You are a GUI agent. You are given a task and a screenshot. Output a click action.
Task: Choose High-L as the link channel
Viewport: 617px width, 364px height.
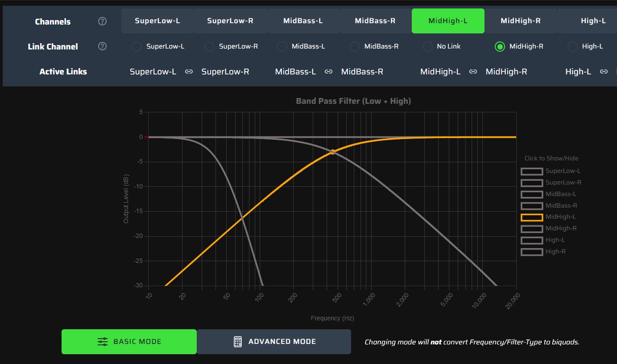pos(572,46)
